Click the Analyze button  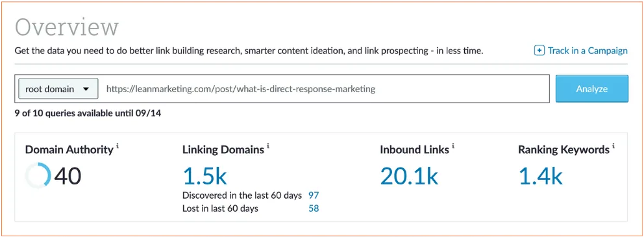point(592,89)
